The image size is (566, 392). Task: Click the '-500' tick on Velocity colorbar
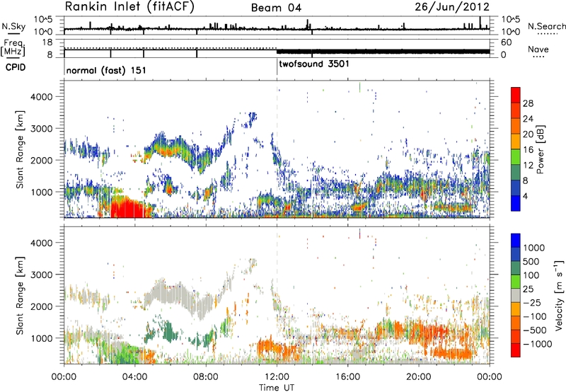534,330
